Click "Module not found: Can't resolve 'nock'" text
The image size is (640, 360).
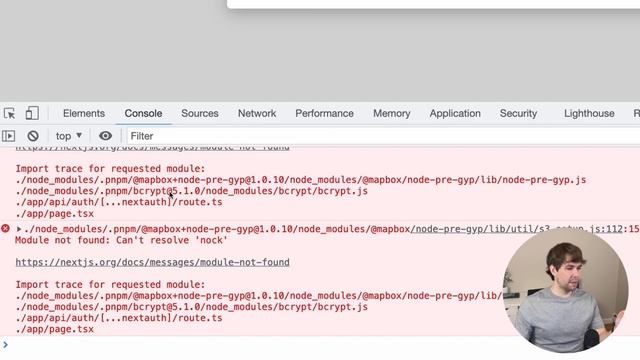121,240
